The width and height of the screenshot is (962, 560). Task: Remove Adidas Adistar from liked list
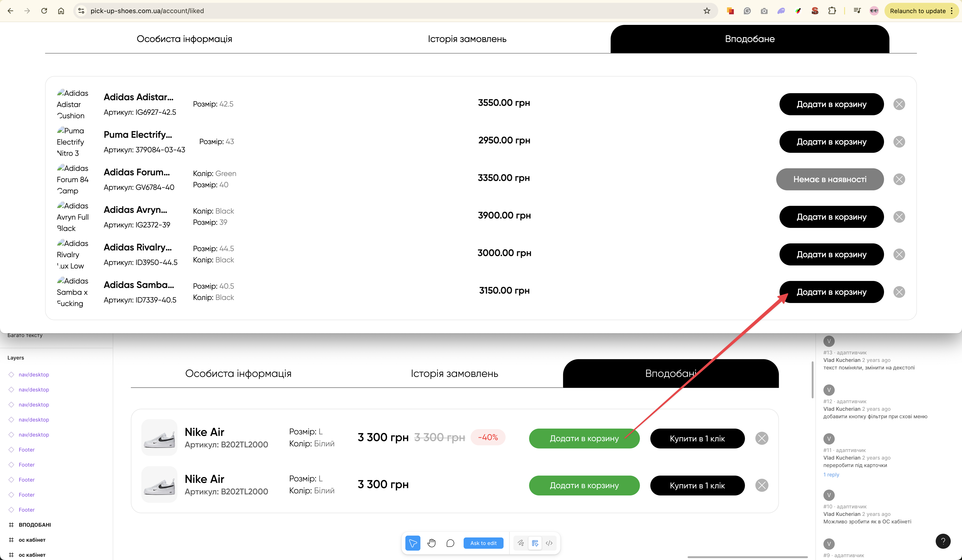pyautogui.click(x=899, y=104)
